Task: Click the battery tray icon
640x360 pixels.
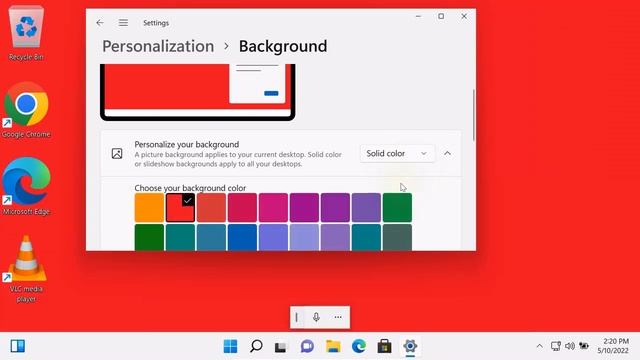Action: coord(584,346)
